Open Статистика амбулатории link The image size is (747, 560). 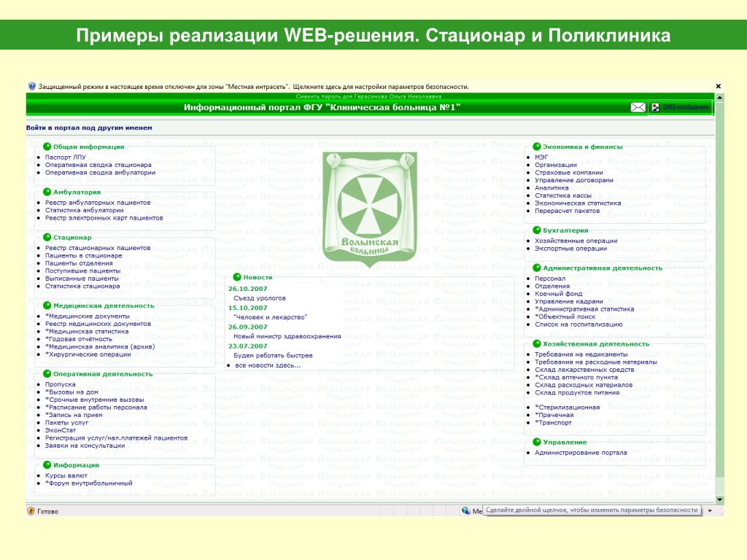(85, 210)
